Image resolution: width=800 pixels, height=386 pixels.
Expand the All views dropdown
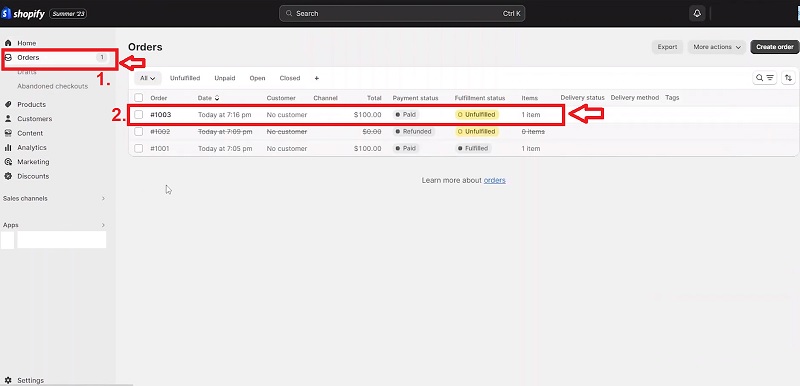tap(148, 79)
